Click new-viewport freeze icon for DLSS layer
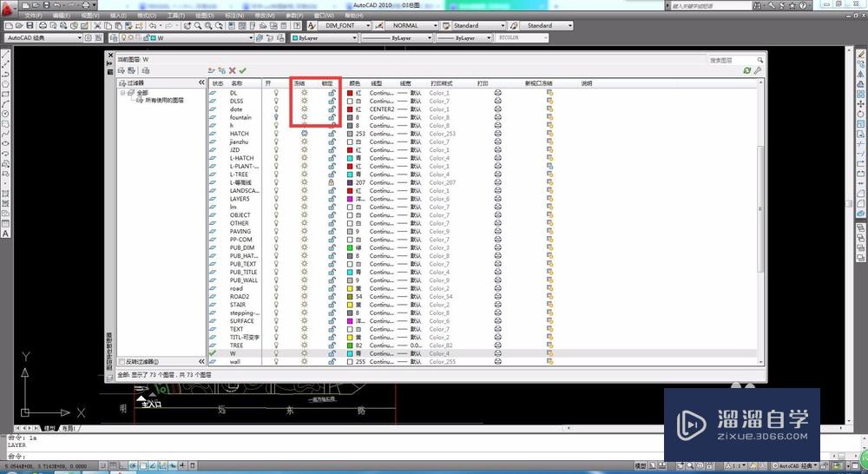The image size is (868, 474). [549, 101]
